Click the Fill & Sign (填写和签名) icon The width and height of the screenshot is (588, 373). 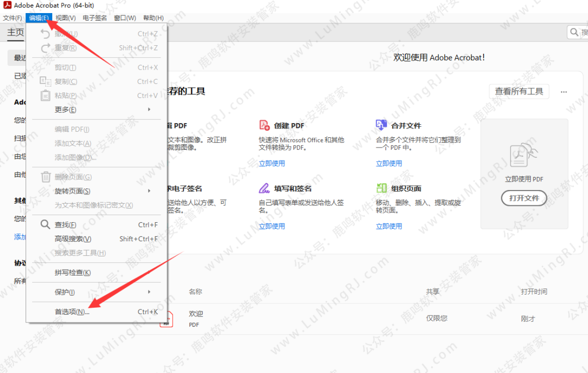(x=265, y=188)
